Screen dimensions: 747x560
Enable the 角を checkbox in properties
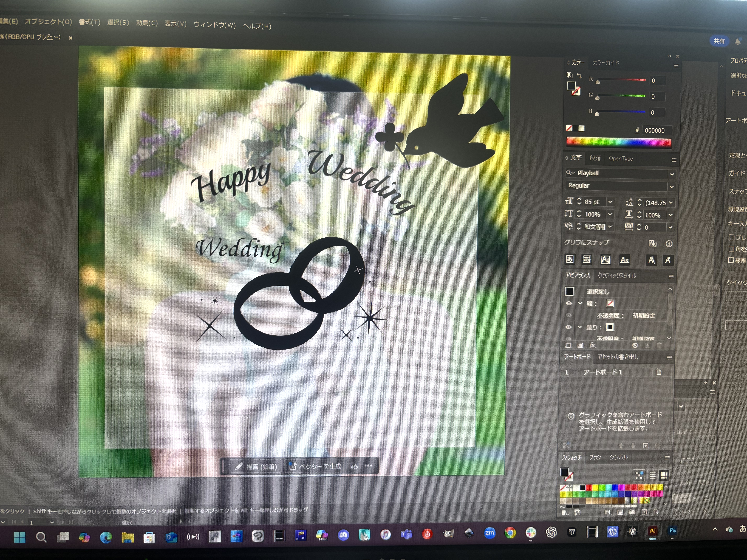tap(731, 248)
